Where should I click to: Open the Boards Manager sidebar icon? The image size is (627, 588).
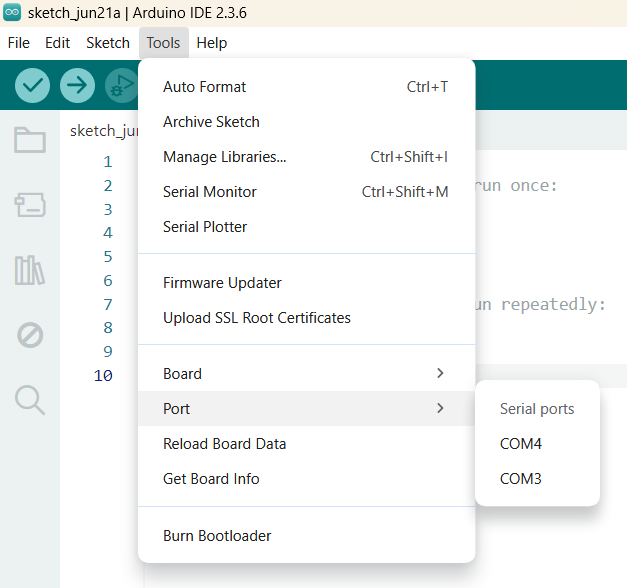[x=30, y=205]
